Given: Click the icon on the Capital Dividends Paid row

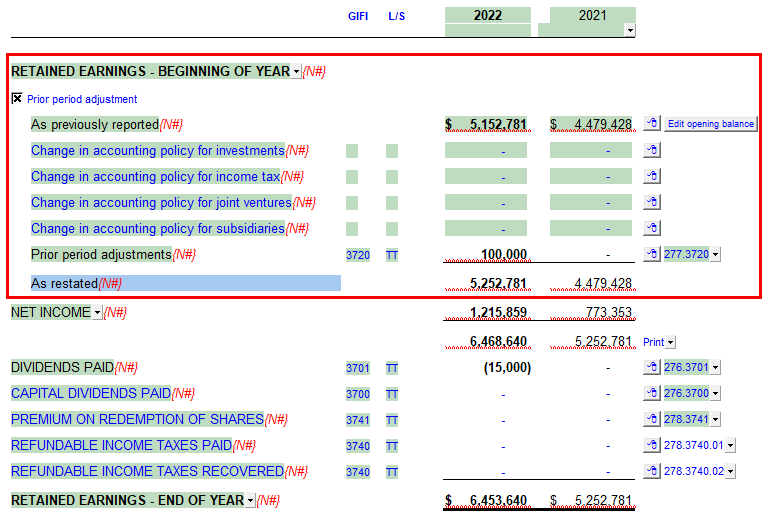Looking at the screenshot, I should tap(651, 394).
